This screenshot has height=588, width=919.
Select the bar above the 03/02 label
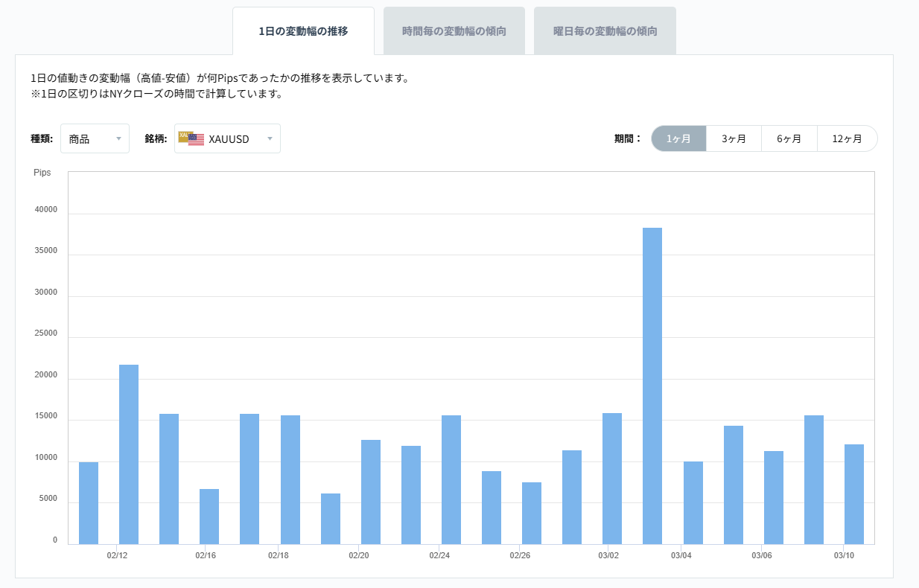611,476
